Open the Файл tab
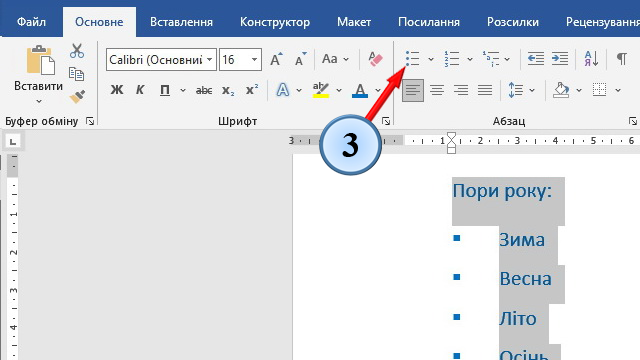Viewport: 640px width, 360px height. coord(31,22)
